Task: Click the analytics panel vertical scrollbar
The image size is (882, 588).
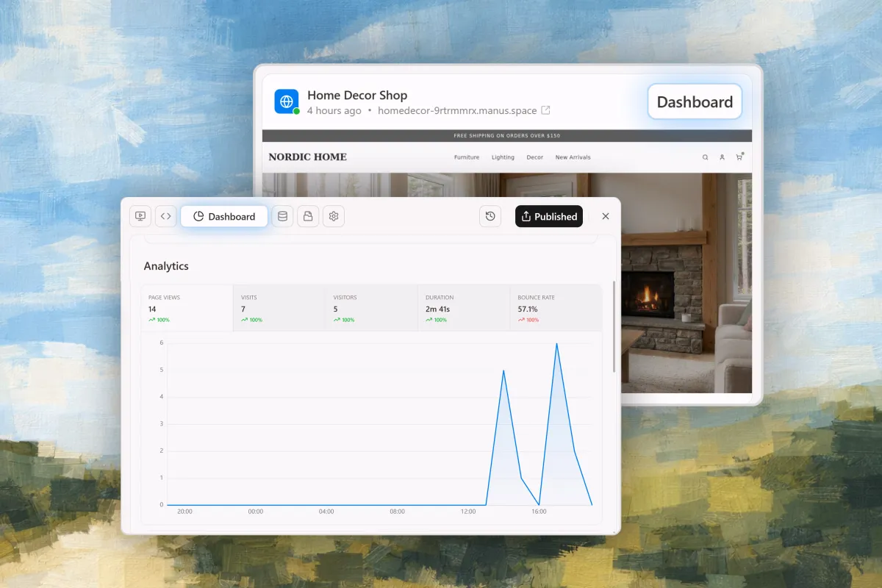Action: click(614, 327)
